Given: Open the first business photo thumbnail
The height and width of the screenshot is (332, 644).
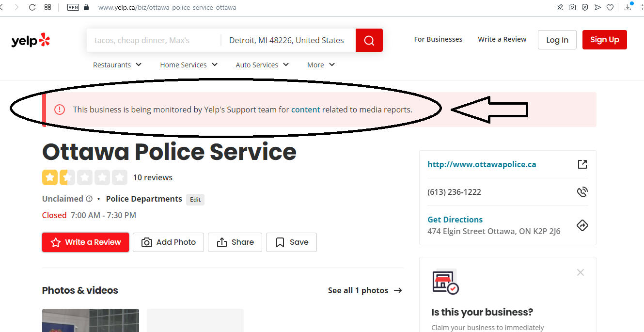Looking at the screenshot, I should (x=91, y=320).
